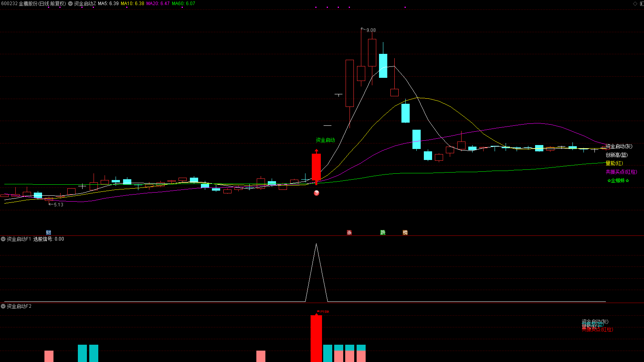644x362 pixels.
Task: Click the red up-arrow on the signal candle
Action: pyautogui.click(x=316, y=151)
